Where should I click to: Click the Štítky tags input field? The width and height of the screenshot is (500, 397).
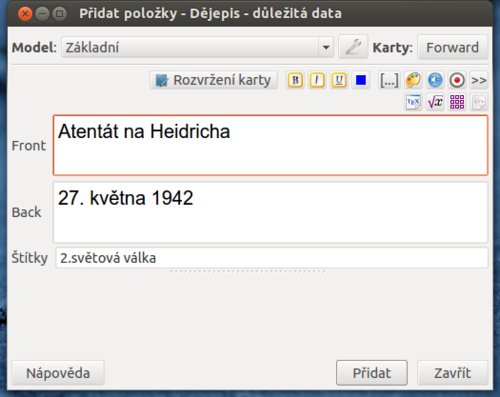coord(272,258)
